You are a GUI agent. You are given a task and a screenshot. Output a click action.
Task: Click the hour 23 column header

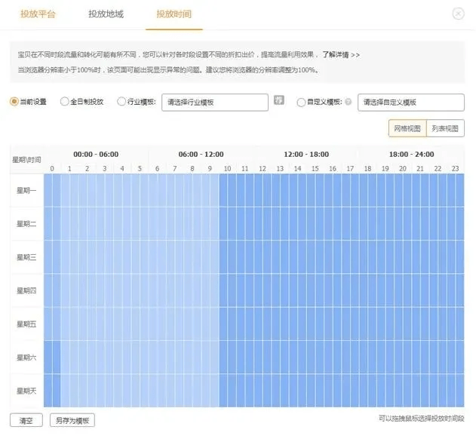pos(456,168)
